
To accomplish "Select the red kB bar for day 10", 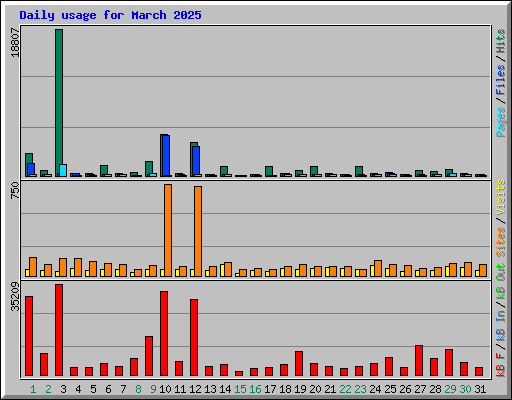I will (x=164, y=333).
